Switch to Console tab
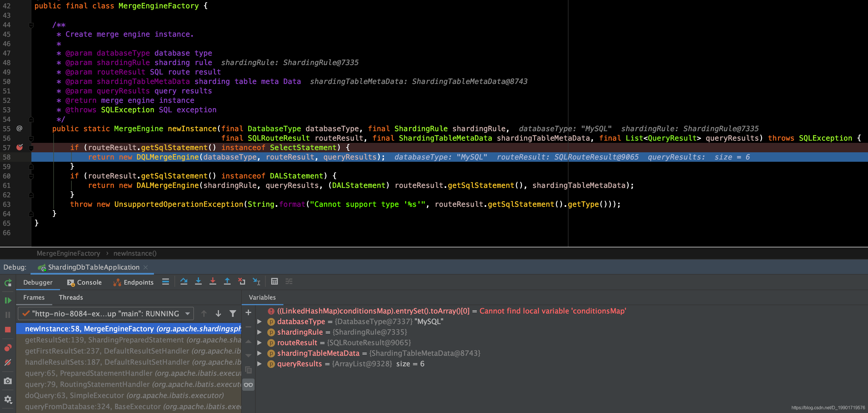The width and height of the screenshot is (868, 413). click(x=84, y=283)
